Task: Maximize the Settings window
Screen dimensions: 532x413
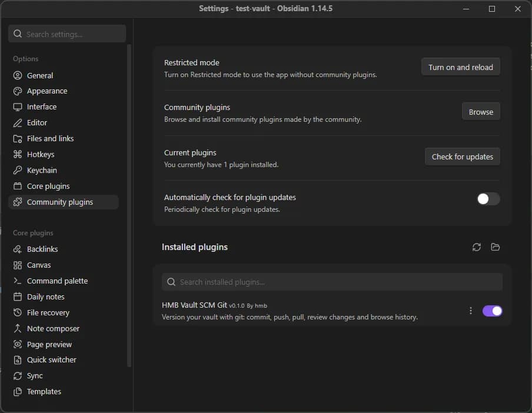Action: tap(491, 9)
